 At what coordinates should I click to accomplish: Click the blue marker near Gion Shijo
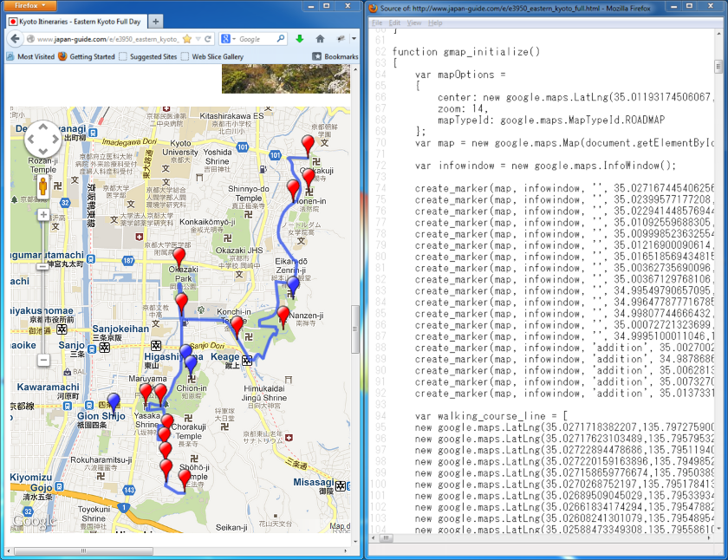pyautogui.click(x=114, y=404)
